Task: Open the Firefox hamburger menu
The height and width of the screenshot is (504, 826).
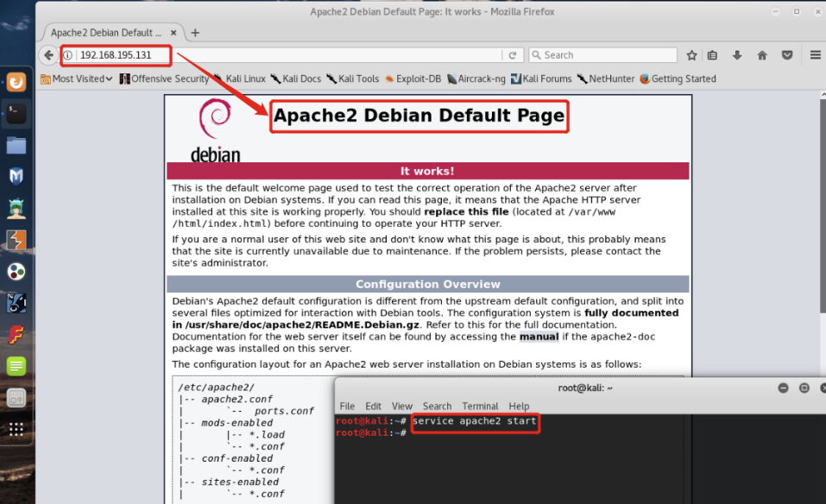Action: tap(815, 55)
